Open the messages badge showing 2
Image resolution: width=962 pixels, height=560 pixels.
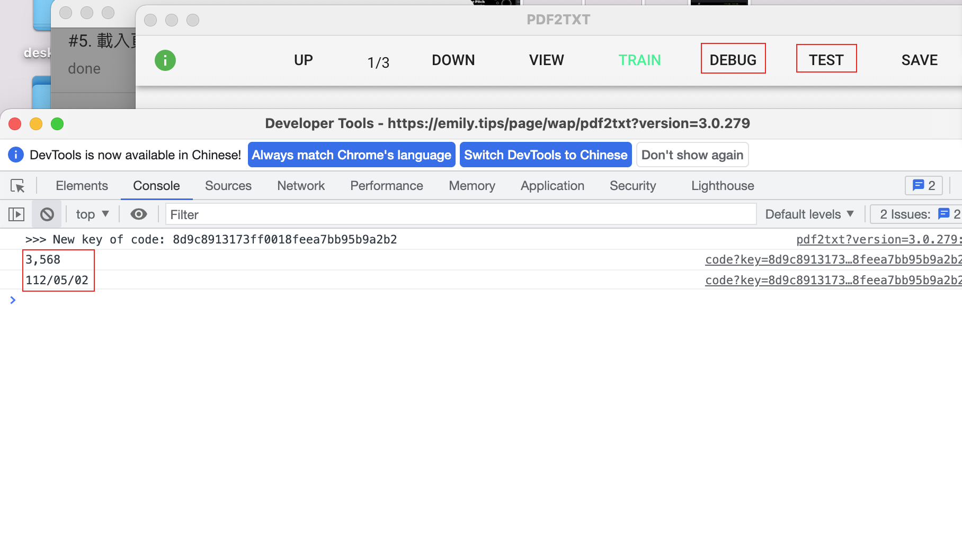pyautogui.click(x=923, y=186)
